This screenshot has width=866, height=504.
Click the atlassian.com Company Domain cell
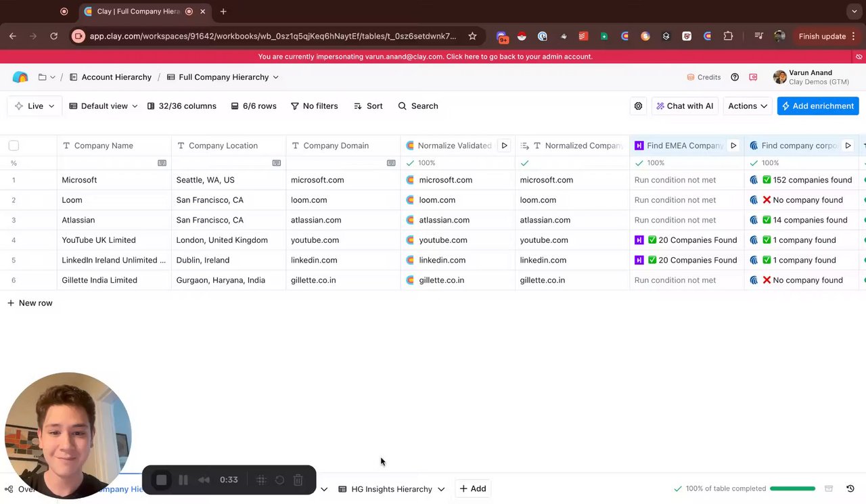pos(343,220)
